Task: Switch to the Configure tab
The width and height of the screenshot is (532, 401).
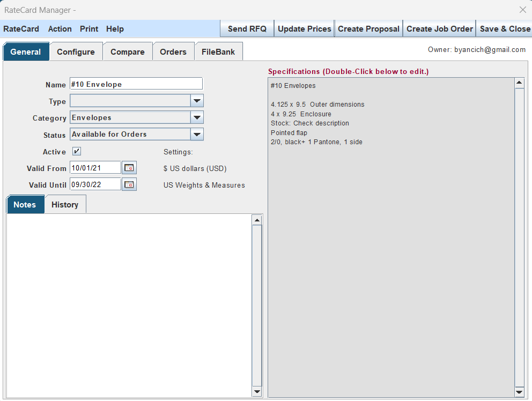Action: coord(76,52)
